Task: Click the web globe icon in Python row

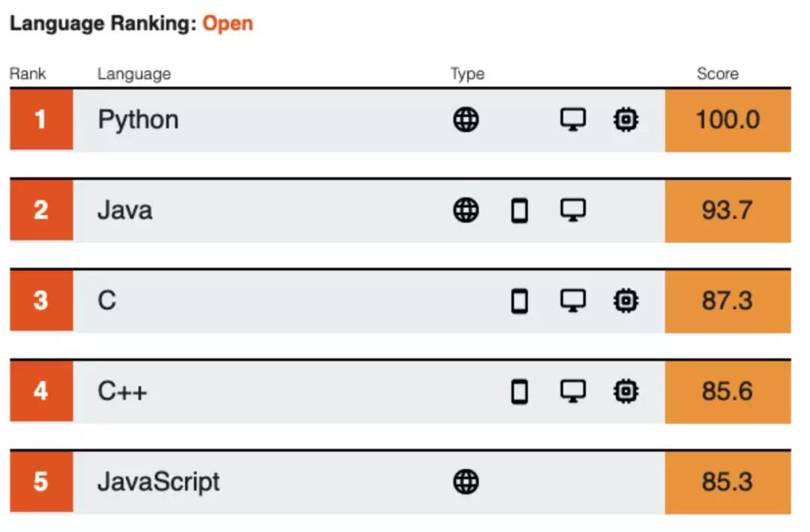Action: pyautogui.click(x=466, y=120)
